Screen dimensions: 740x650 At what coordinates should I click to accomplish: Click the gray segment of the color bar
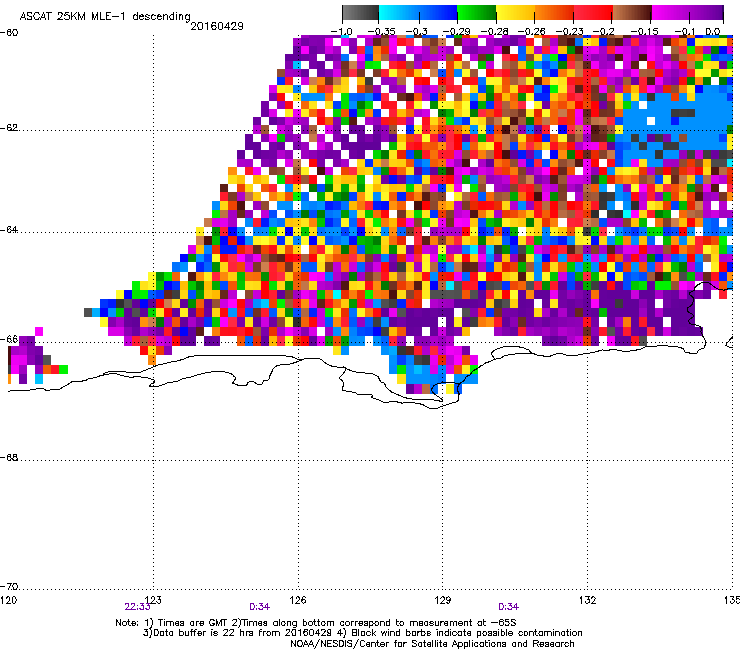(361, 13)
